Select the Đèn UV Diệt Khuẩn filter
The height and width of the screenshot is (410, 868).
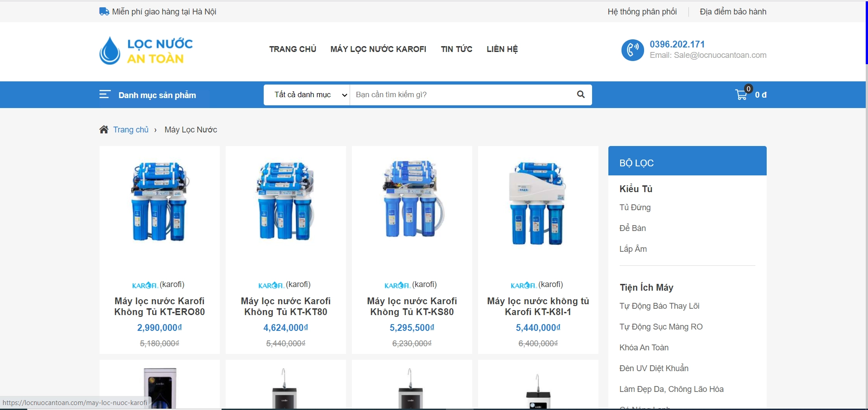click(654, 368)
